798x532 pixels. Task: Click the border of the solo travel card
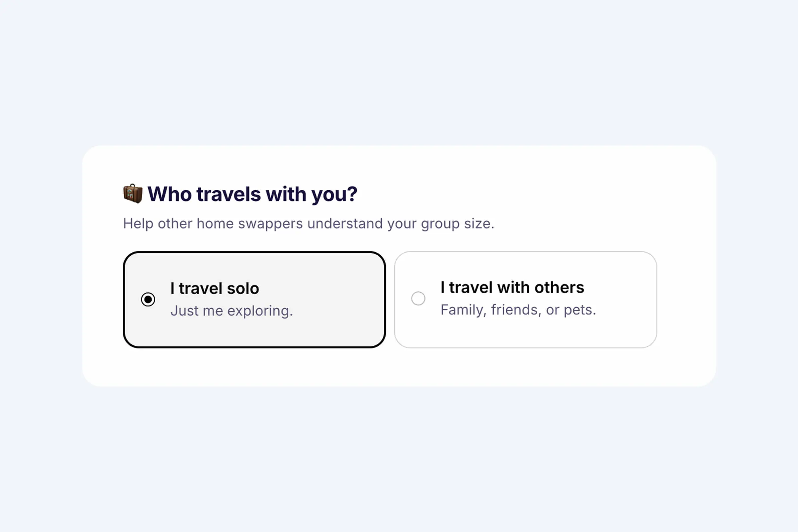(x=254, y=252)
